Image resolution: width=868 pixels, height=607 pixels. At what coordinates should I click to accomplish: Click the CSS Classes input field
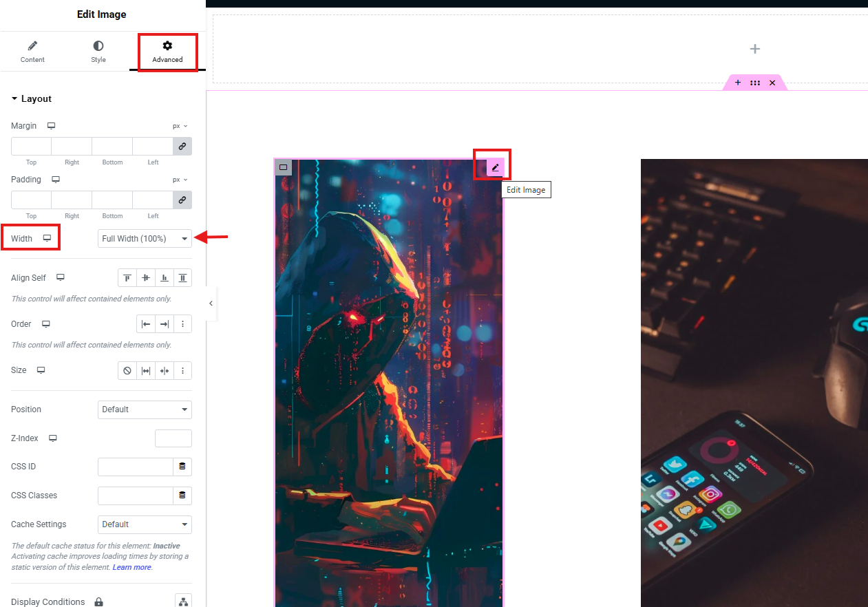tap(135, 496)
